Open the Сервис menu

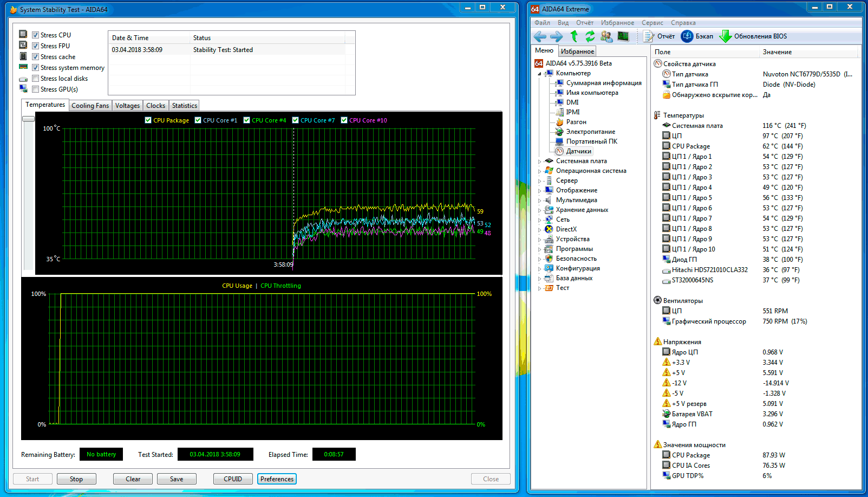(652, 23)
